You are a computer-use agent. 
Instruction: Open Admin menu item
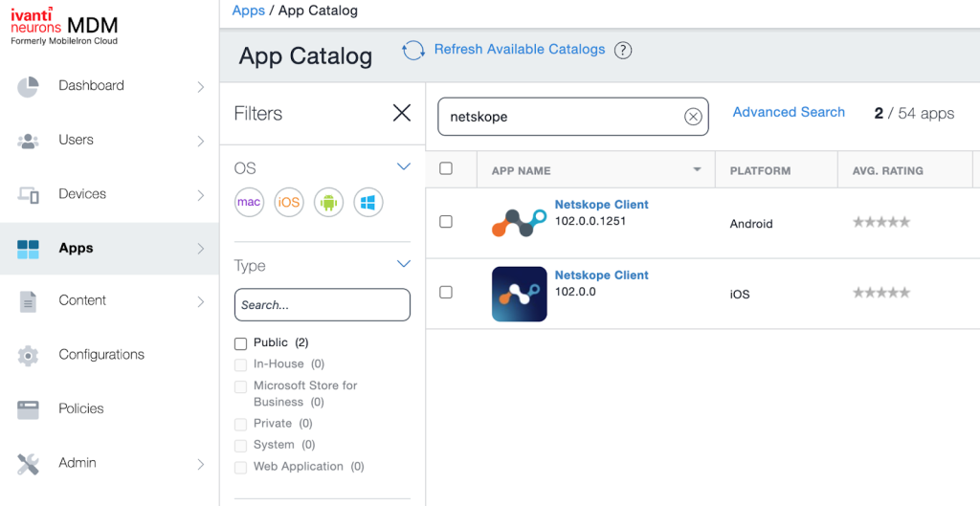click(78, 463)
